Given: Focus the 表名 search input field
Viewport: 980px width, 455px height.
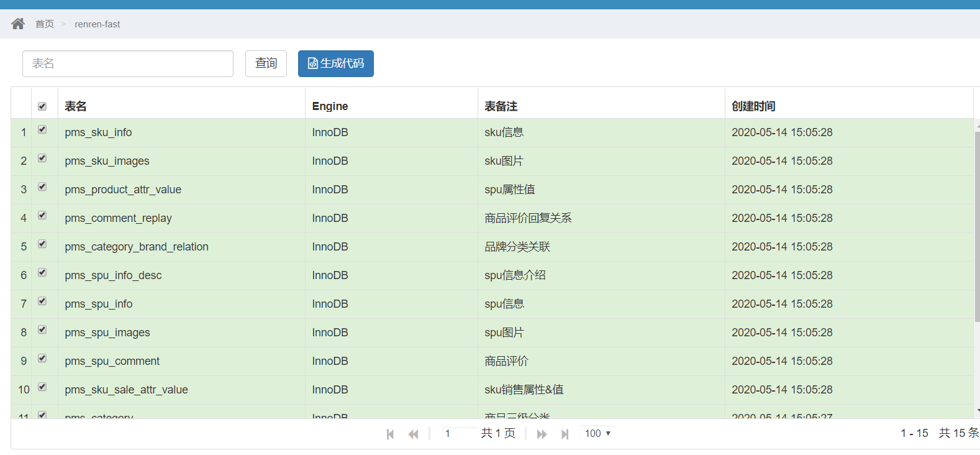Looking at the screenshot, I should 128,63.
